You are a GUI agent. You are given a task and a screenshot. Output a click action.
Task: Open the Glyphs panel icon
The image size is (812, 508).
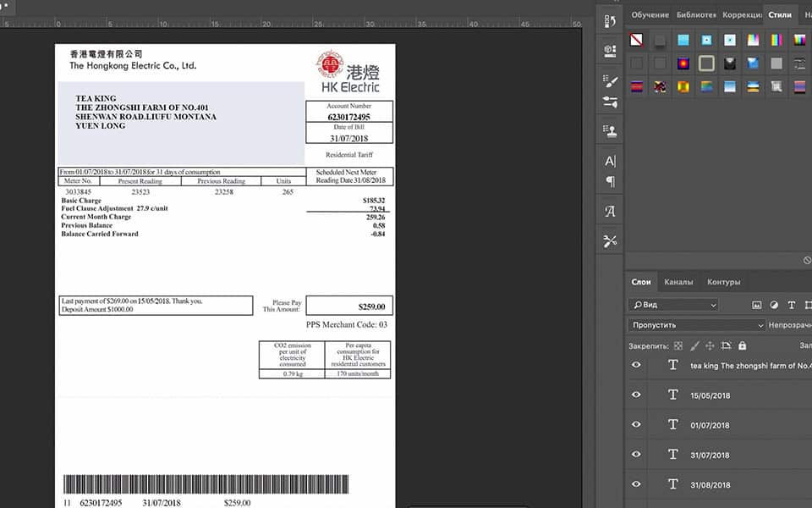(x=610, y=211)
